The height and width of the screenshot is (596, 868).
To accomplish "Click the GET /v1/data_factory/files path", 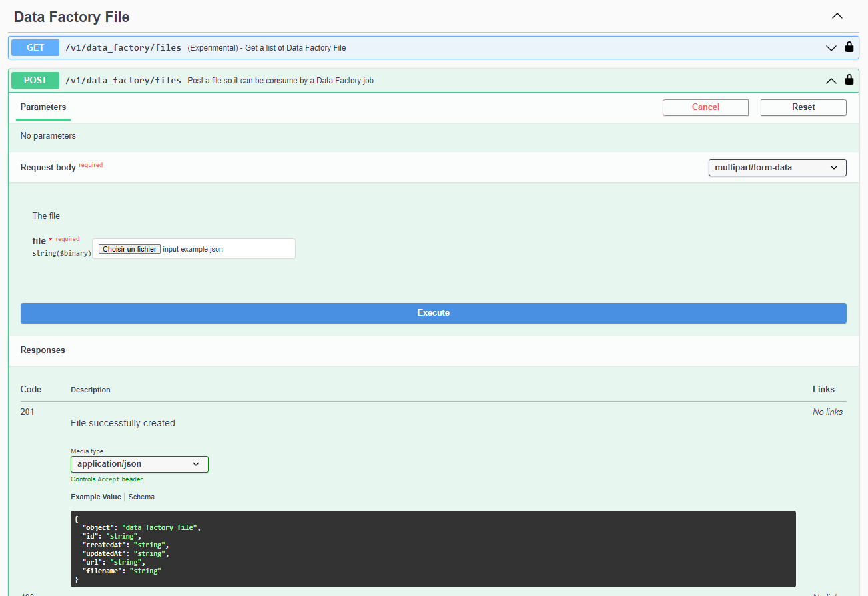I will 123,47.
